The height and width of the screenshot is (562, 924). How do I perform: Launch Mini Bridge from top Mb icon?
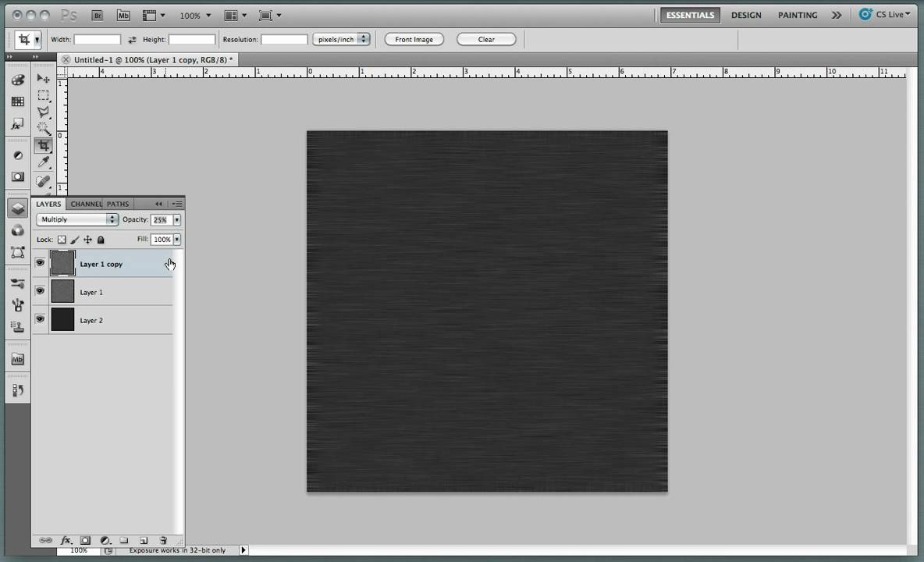tap(123, 16)
